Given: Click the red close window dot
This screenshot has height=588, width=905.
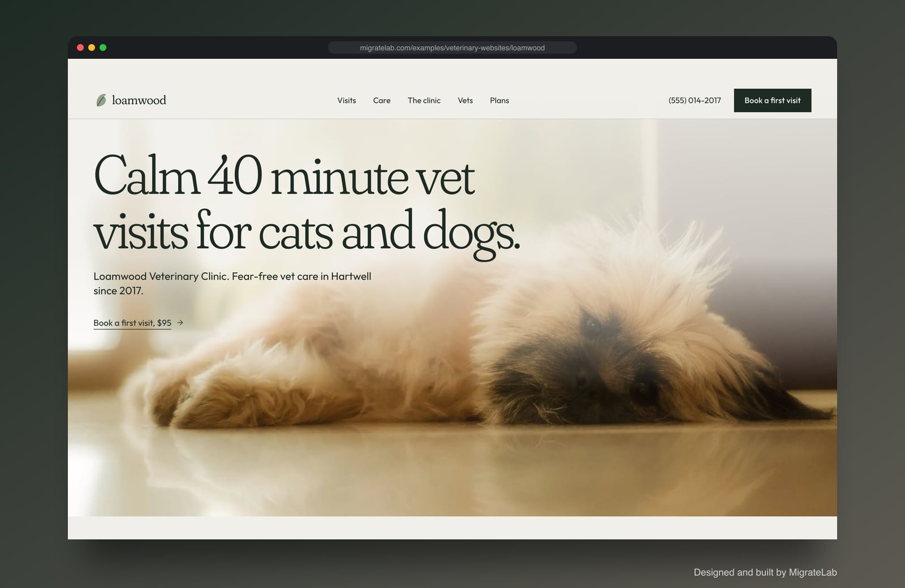Looking at the screenshot, I should pos(80,47).
